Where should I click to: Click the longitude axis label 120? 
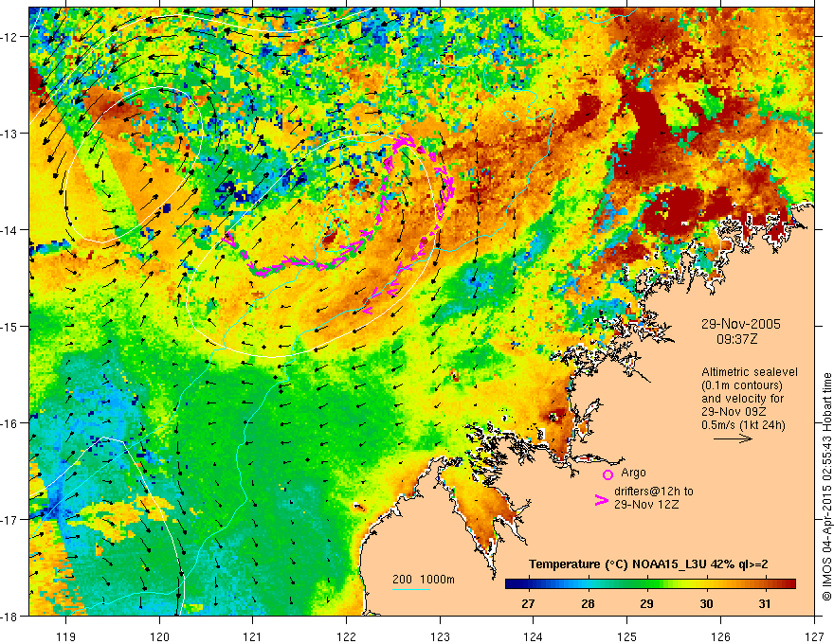point(159,636)
